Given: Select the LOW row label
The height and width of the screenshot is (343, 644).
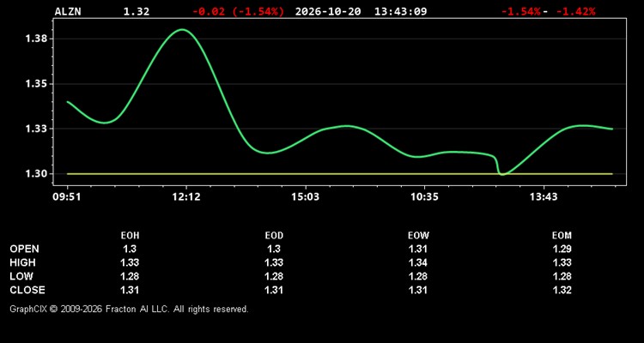Looking at the screenshot, I should [21, 276].
